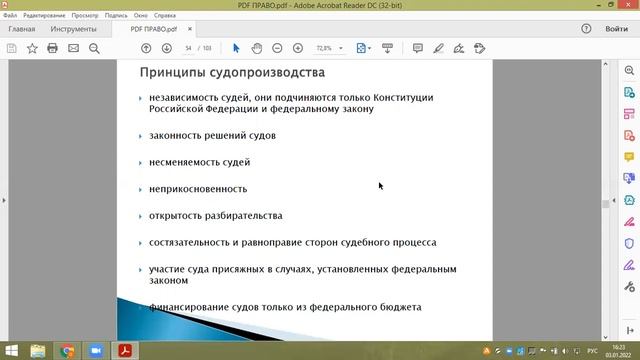Viewport: 640px width, 360px height.
Task: Zoom out with the minus circle button
Action: point(277,48)
